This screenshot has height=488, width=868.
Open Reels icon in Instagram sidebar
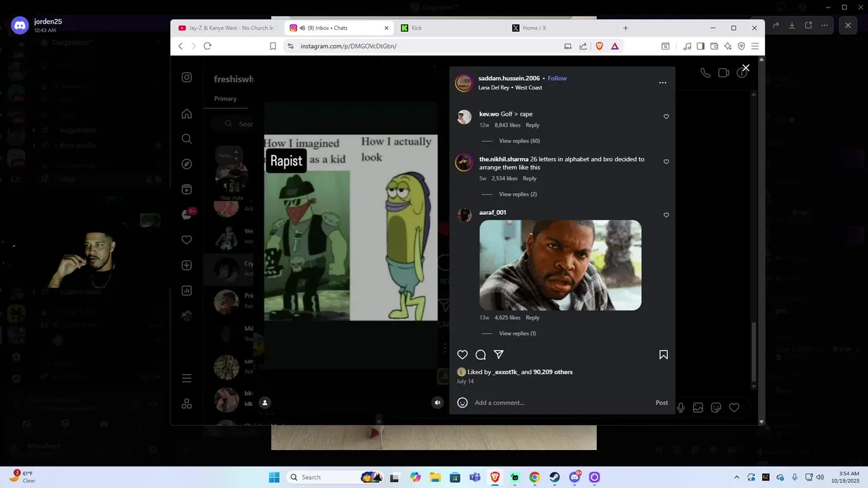(x=186, y=189)
